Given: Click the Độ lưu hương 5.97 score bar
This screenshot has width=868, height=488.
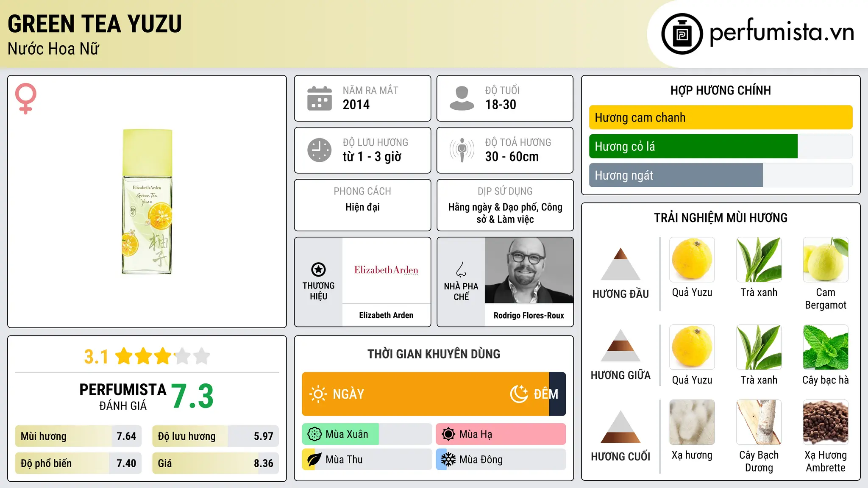Looking at the screenshot, I should click(x=215, y=436).
